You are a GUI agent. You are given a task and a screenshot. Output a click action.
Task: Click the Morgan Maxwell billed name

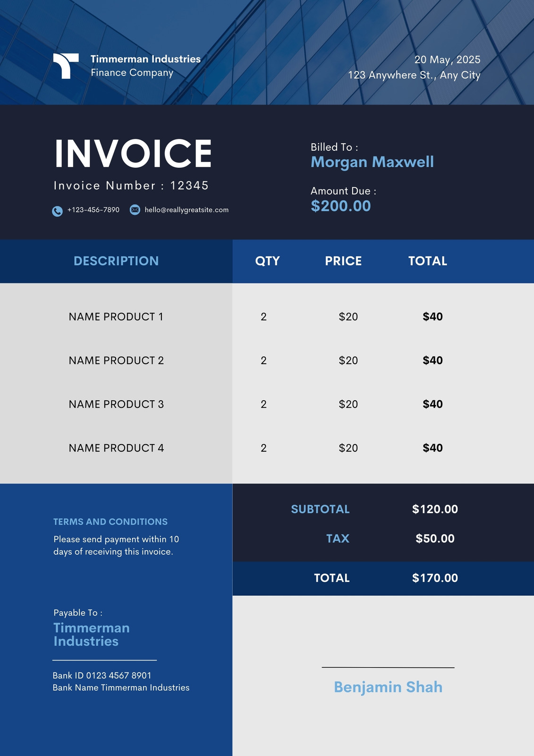(372, 162)
